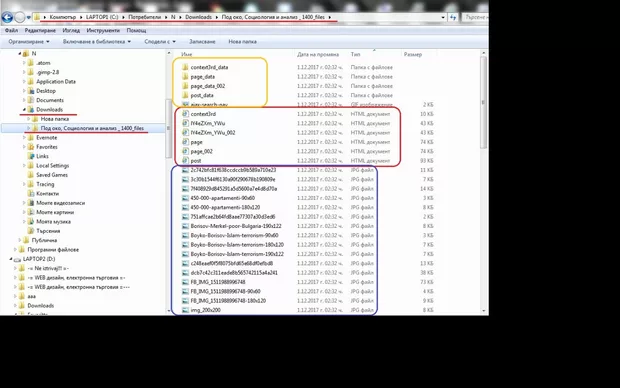
Task: Open address bar history dropdown arrow
Action: [x=443, y=17]
